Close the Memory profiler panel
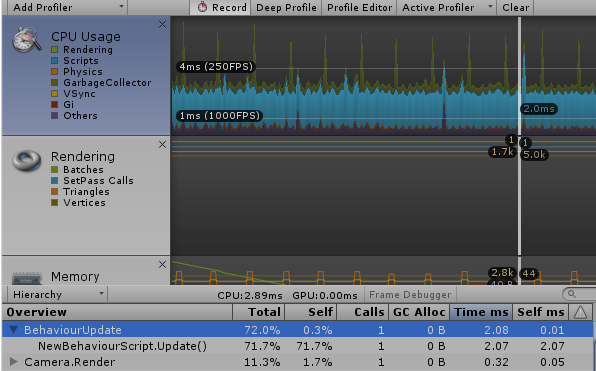The image size is (596, 371). pyautogui.click(x=162, y=265)
